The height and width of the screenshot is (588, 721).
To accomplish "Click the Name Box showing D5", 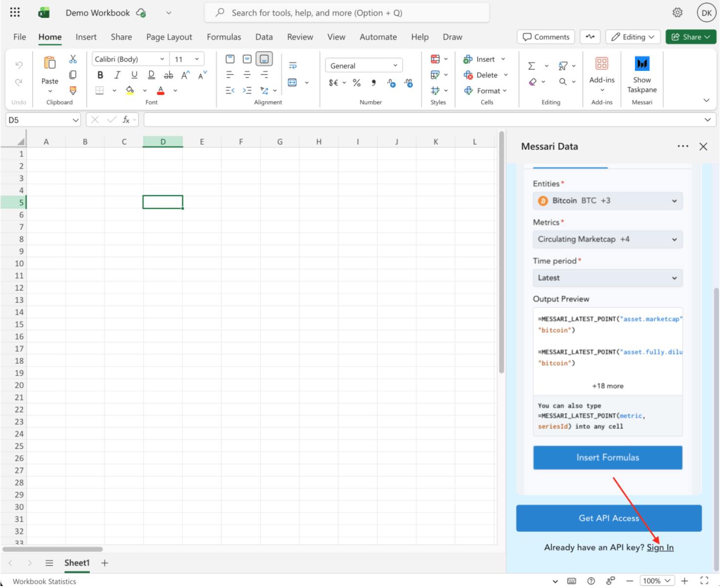I will click(x=43, y=120).
